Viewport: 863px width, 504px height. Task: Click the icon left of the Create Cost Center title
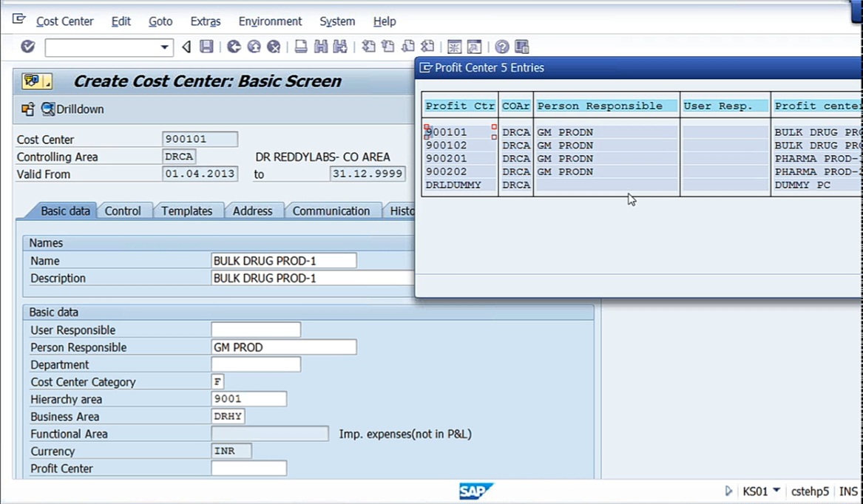point(37,81)
